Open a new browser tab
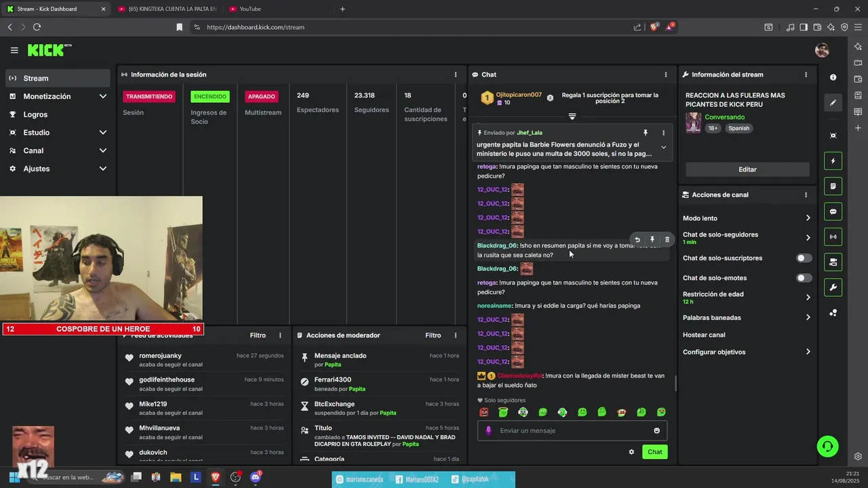The height and width of the screenshot is (488, 868). click(x=342, y=9)
